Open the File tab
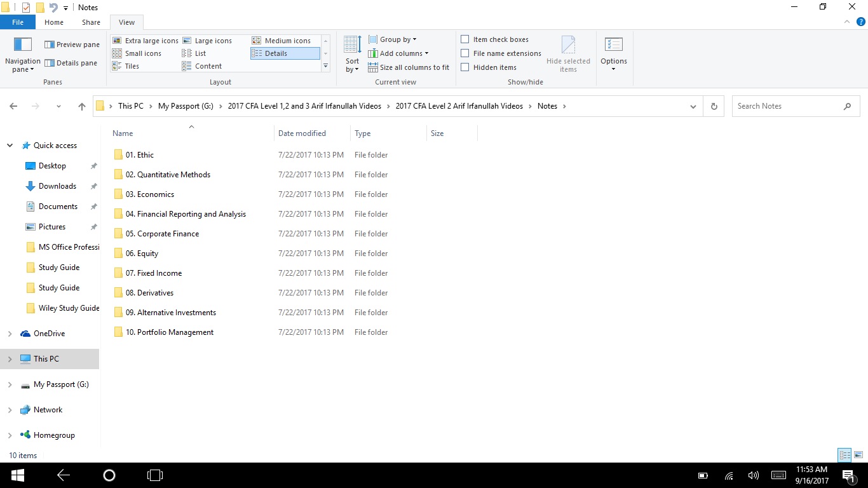 click(18, 22)
